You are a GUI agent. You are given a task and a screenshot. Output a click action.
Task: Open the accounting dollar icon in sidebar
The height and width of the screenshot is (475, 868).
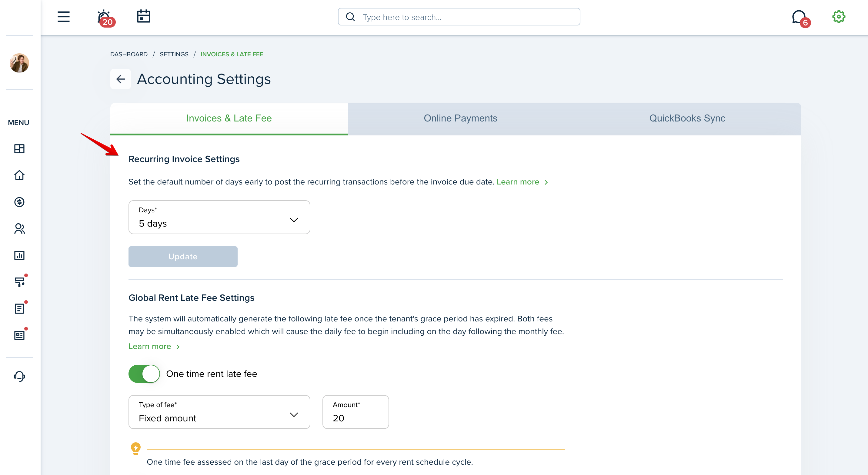[x=19, y=202]
